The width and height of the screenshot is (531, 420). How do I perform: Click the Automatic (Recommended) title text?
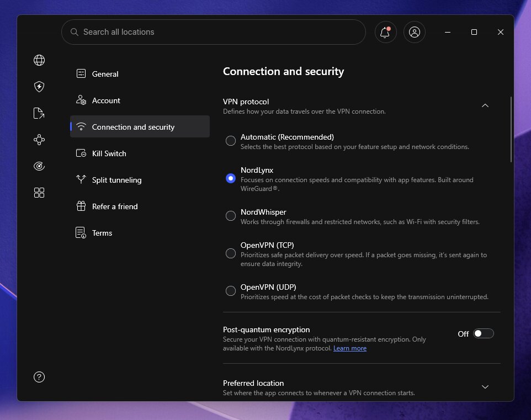(x=287, y=137)
